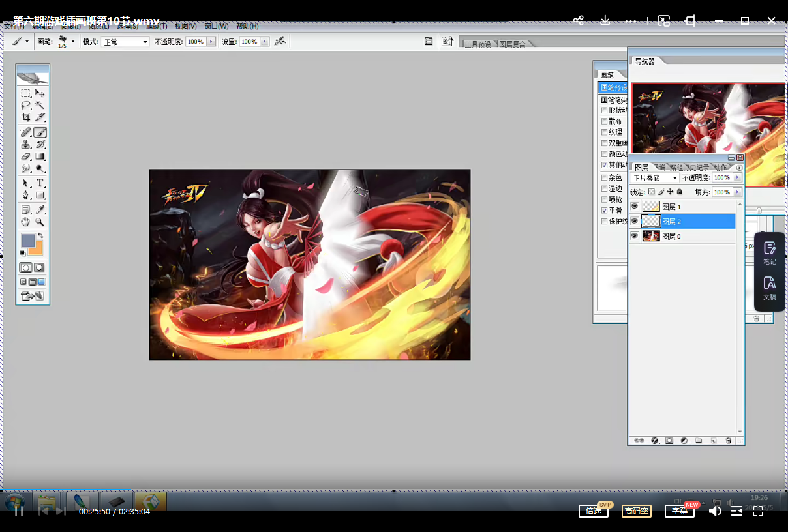The width and height of the screenshot is (788, 532).
Task: Uncheck the 其他动态 checkbox
Action: click(x=603, y=165)
